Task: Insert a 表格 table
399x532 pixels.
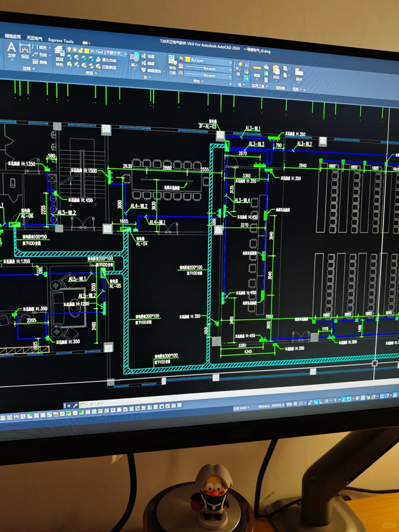Action: tap(40, 62)
